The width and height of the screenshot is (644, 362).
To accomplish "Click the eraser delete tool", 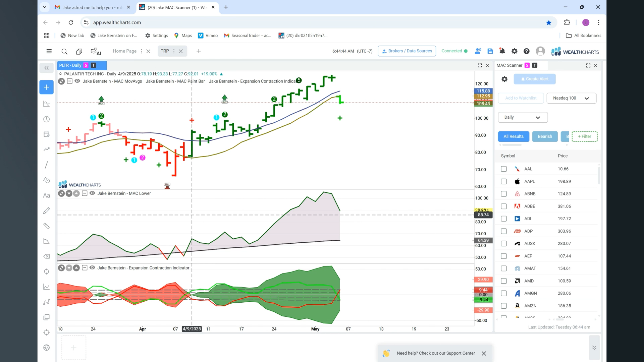I will pos(46,256).
